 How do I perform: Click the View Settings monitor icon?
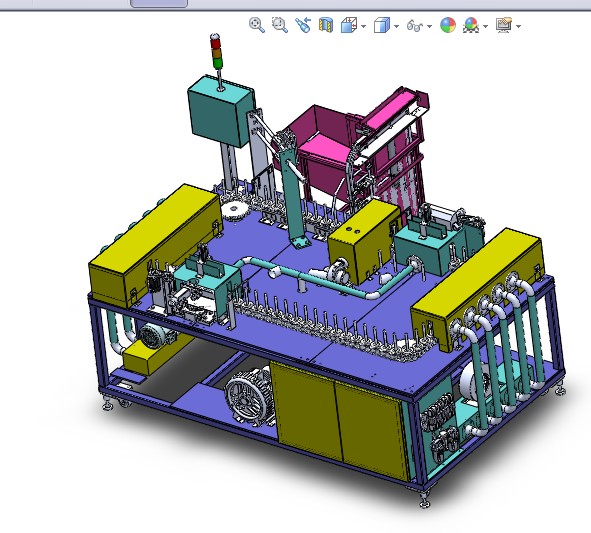tap(504, 25)
